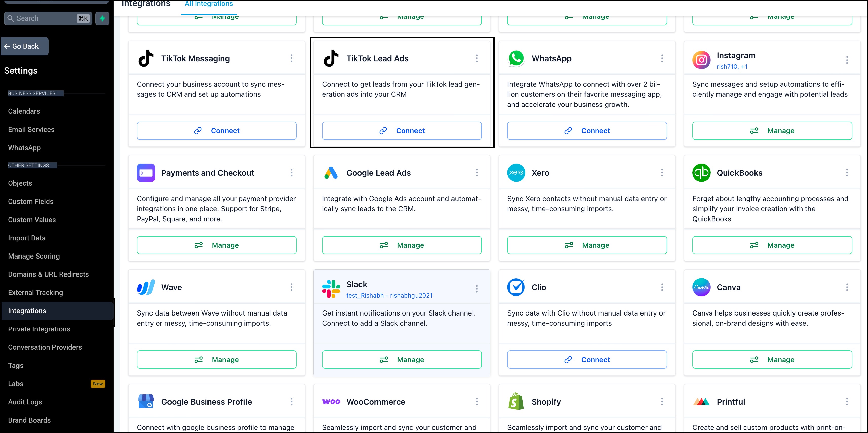Screen dimensions: 868x433
Task: Click the Canva logo icon
Action: (701, 287)
